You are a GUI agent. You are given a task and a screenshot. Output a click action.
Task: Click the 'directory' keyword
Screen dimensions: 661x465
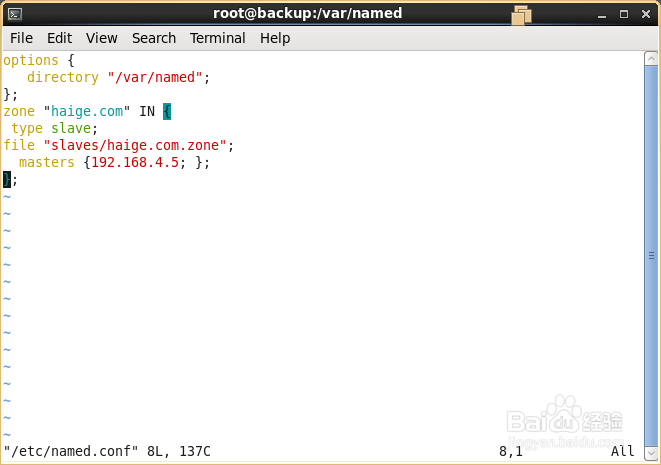click(63, 78)
